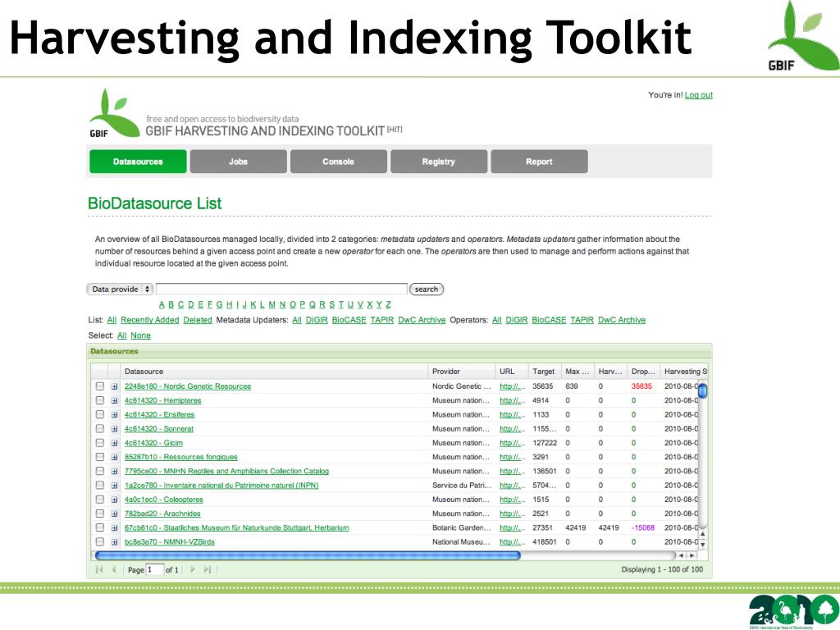Click the scroll-down arrow of the grid

[x=702, y=545]
